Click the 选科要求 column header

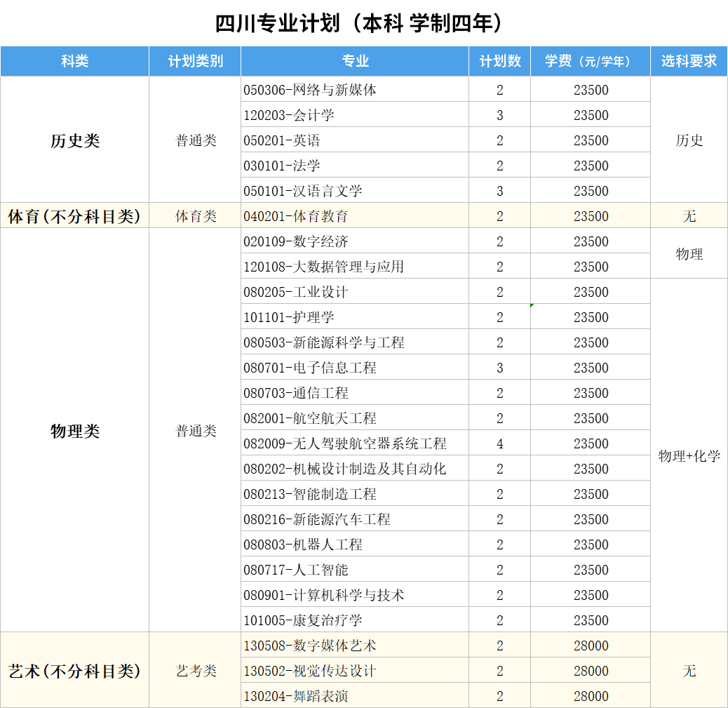click(689, 61)
